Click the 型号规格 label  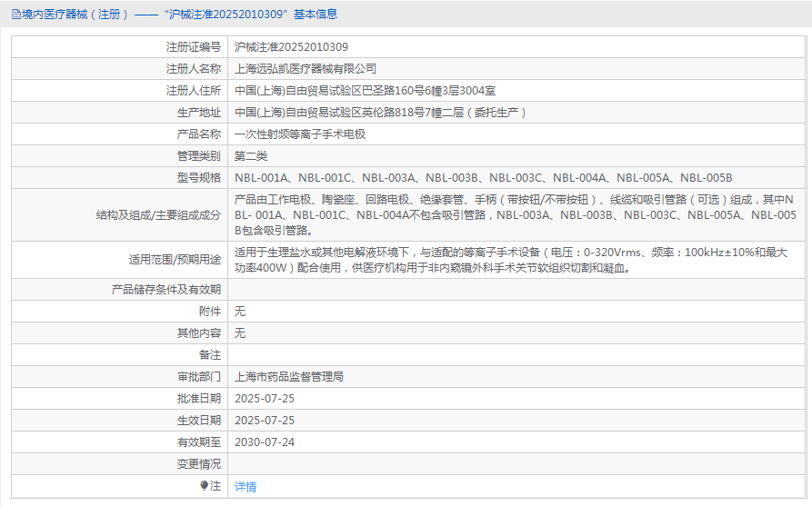coord(199,177)
